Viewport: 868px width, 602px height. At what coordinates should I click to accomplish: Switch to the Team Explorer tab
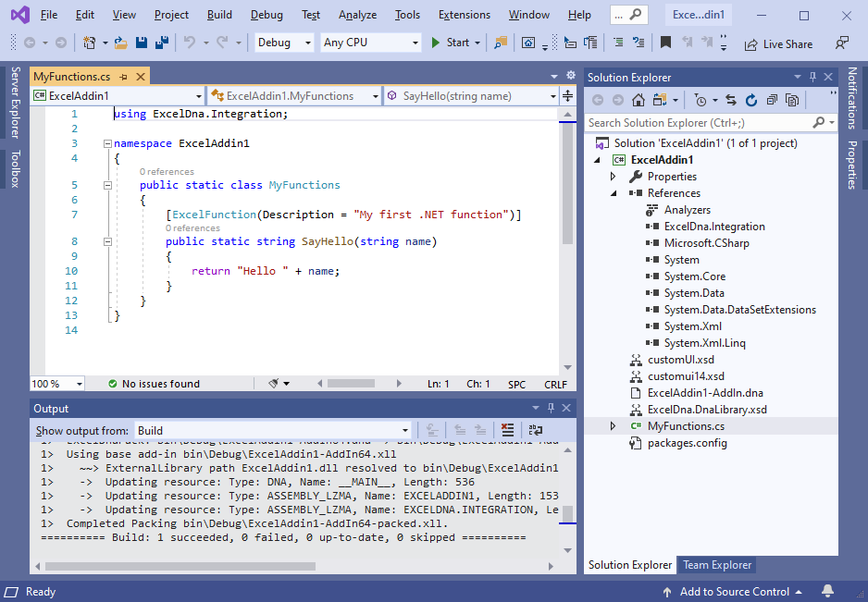point(717,565)
